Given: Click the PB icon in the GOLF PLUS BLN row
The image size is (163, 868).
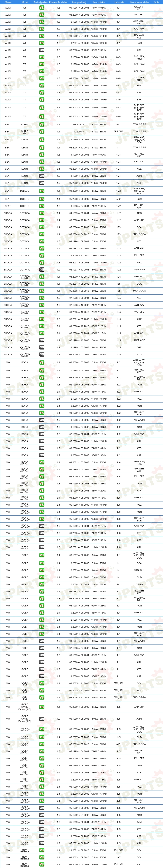Looking at the screenshot, I should click(42, 691).
